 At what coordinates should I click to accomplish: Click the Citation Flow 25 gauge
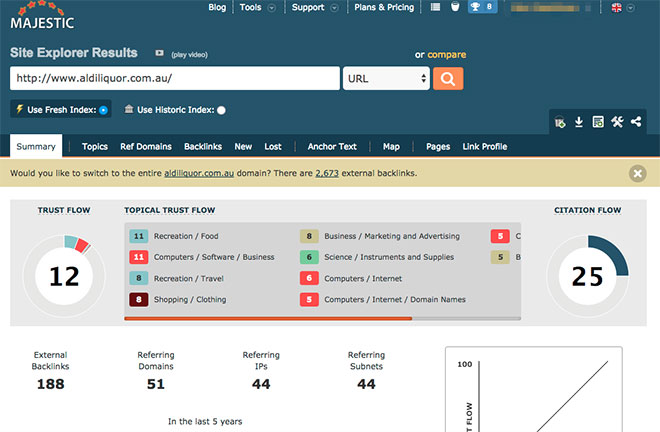click(x=587, y=276)
